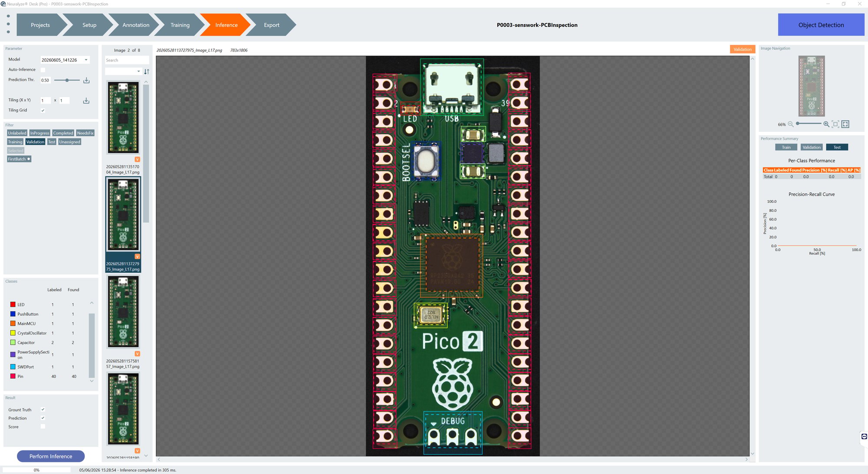Click the image viewer down scroll arrow
The image size is (868, 474).
coord(753,454)
